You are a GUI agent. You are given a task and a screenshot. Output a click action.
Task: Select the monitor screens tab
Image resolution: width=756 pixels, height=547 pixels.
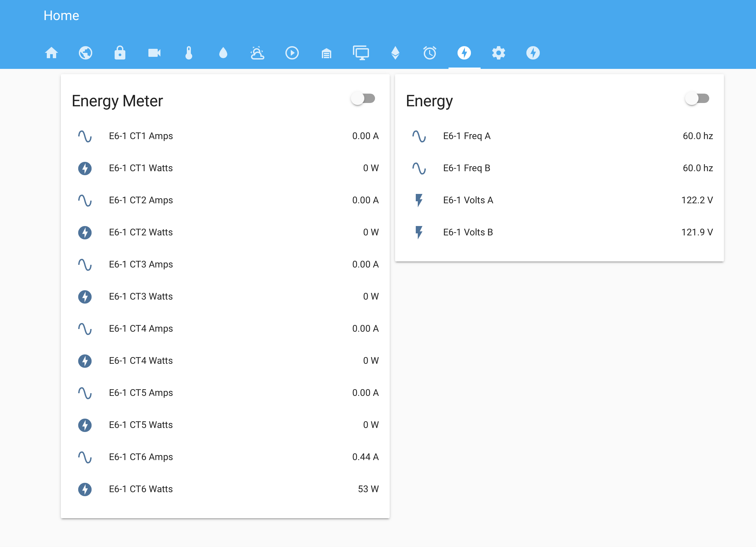(361, 53)
